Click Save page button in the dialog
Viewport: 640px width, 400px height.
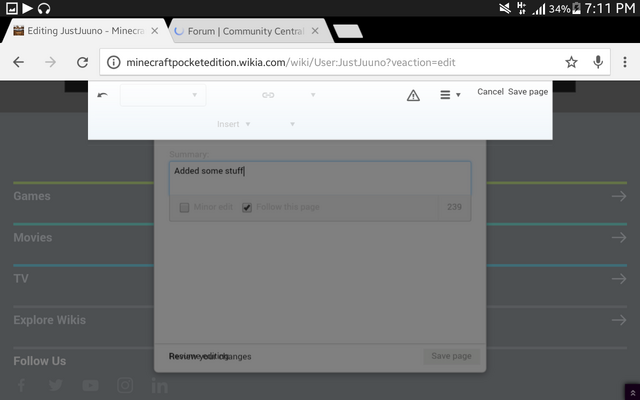click(451, 356)
